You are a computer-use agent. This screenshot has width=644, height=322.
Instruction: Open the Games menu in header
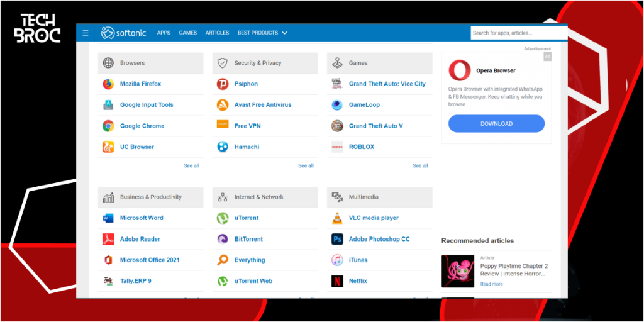pyautogui.click(x=187, y=33)
